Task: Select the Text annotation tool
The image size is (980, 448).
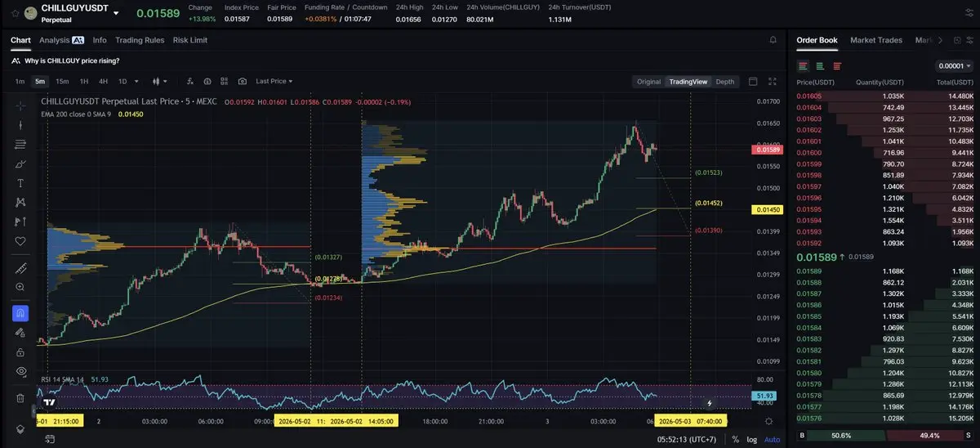Action: click(20, 183)
